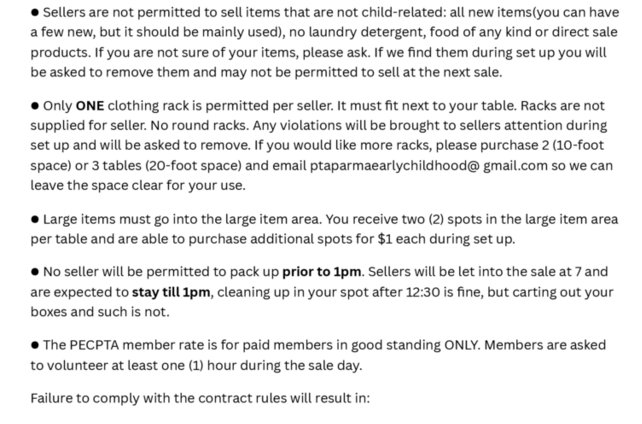
Task: Click the line 'Failure to comply with the contract rules'
Action: 200,398
